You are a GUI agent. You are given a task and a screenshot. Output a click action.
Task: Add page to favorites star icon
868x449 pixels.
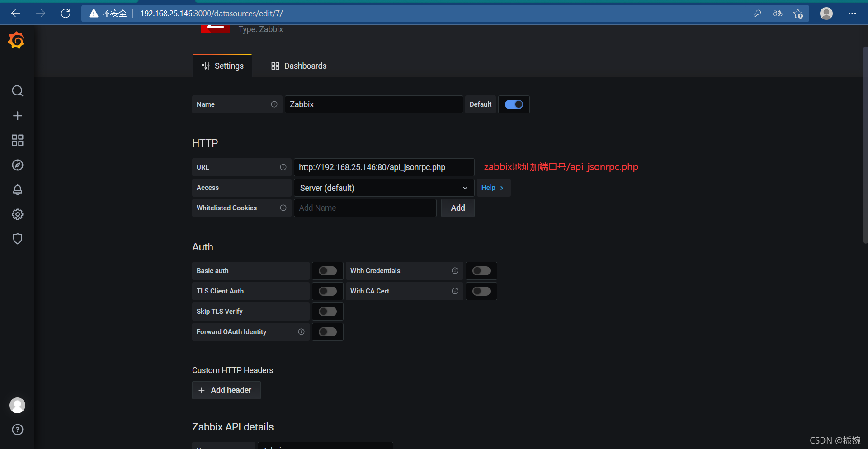click(798, 14)
